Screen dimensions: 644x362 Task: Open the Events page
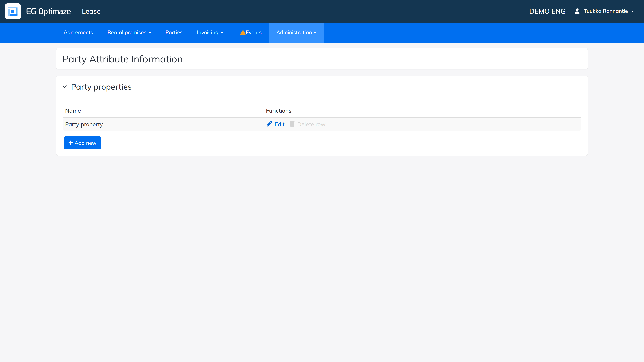(x=251, y=32)
